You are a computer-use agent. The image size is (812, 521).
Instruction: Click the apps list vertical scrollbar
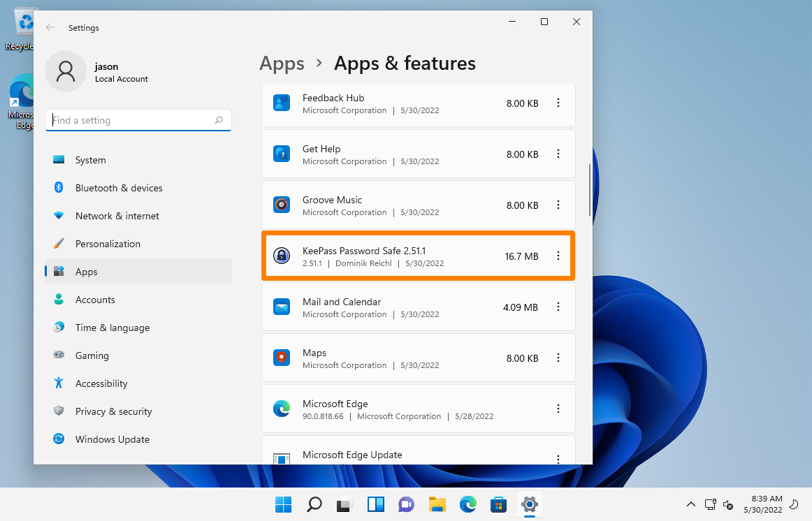point(590,190)
